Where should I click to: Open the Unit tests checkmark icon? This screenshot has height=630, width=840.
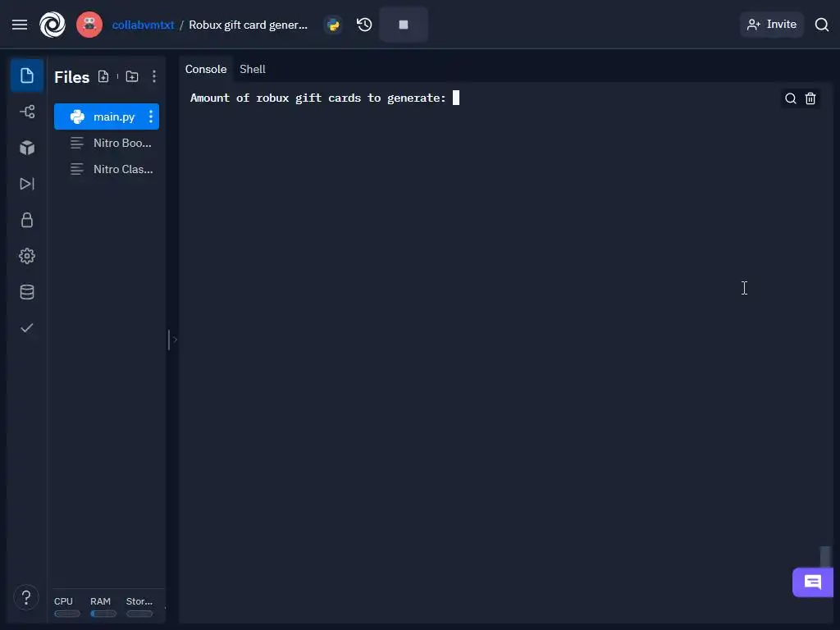pyautogui.click(x=27, y=328)
